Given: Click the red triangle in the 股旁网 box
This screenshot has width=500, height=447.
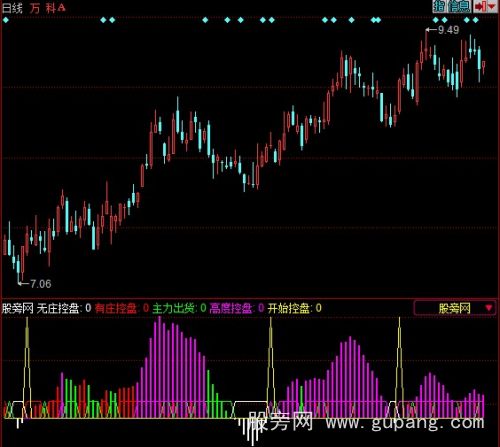Looking at the screenshot, I should (489, 307).
